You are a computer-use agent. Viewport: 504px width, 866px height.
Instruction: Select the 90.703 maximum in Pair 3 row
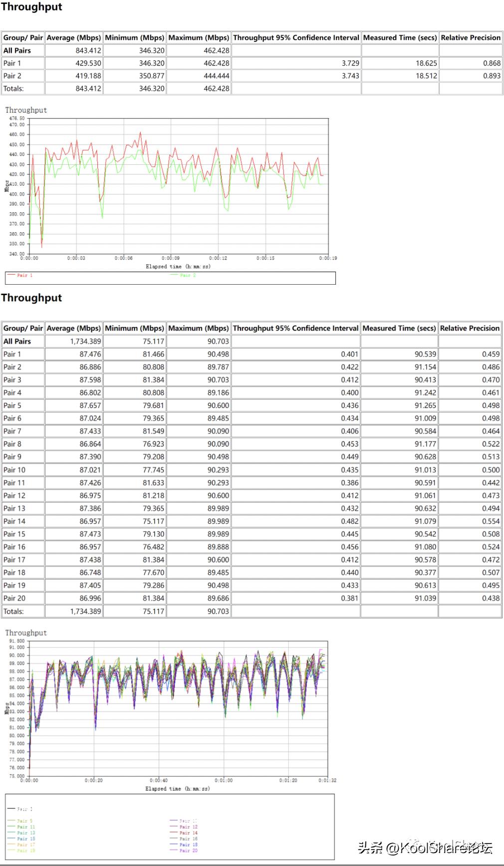219,380
